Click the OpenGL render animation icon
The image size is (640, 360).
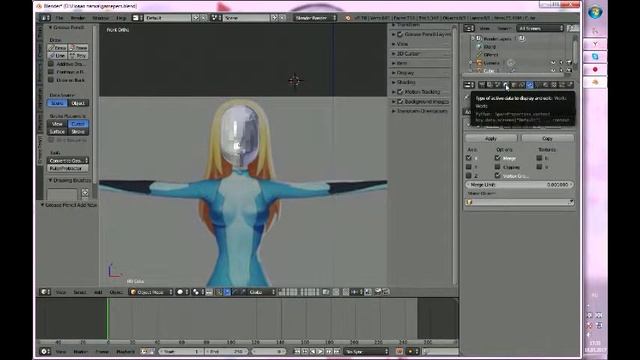(x=386, y=292)
